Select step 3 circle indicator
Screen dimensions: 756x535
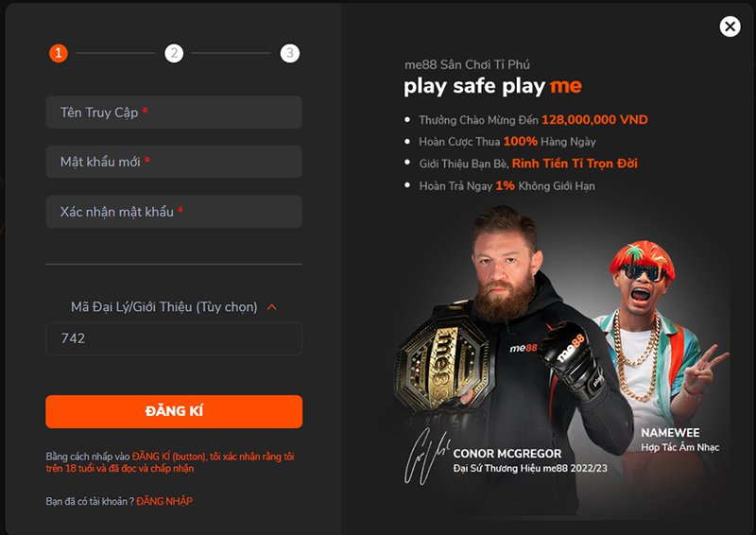click(x=290, y=53)
